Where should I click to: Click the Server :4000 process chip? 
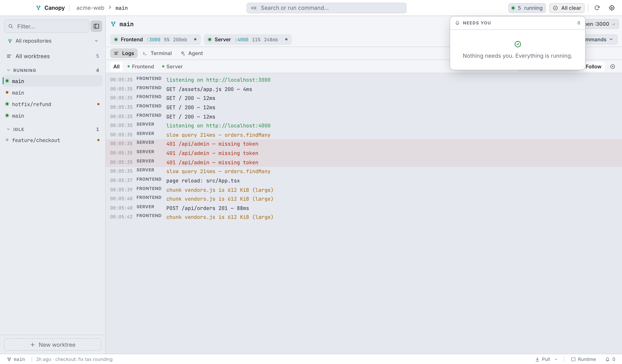248,40
